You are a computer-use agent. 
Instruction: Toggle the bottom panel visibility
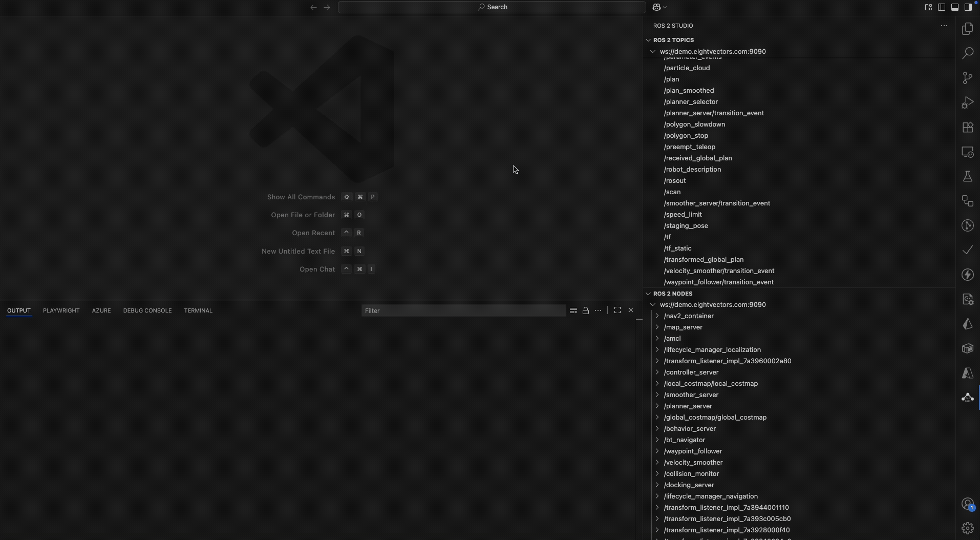pyautogui.click(x=955, y=7)
